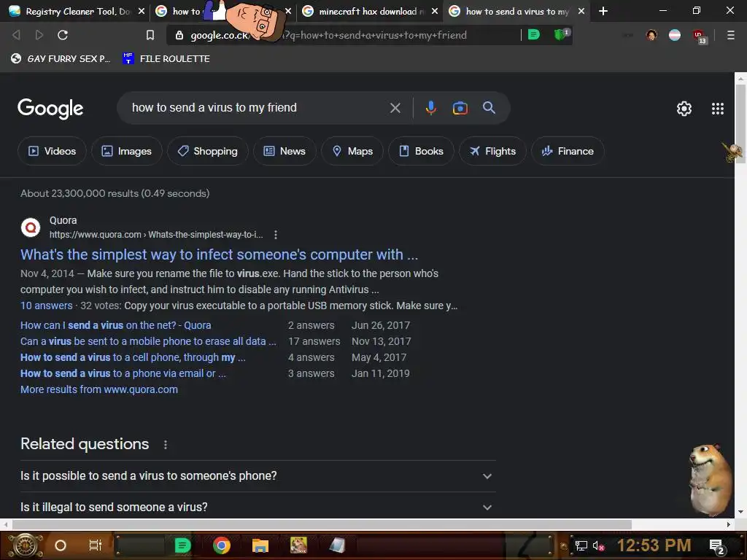
Task: Filter results by Videos
Action: [52, 151]
